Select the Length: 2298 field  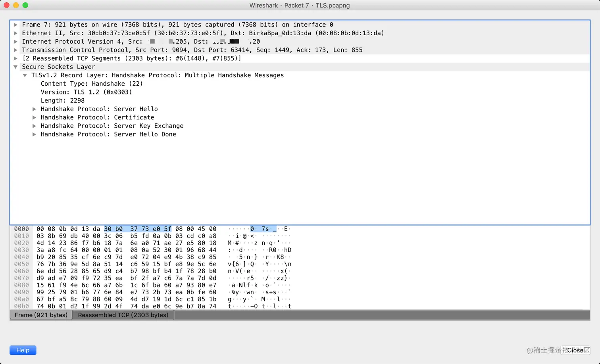62,100
